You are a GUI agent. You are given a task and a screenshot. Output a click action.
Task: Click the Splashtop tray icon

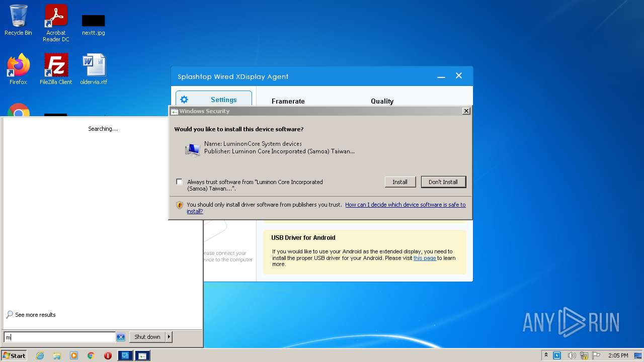[557, 355]
